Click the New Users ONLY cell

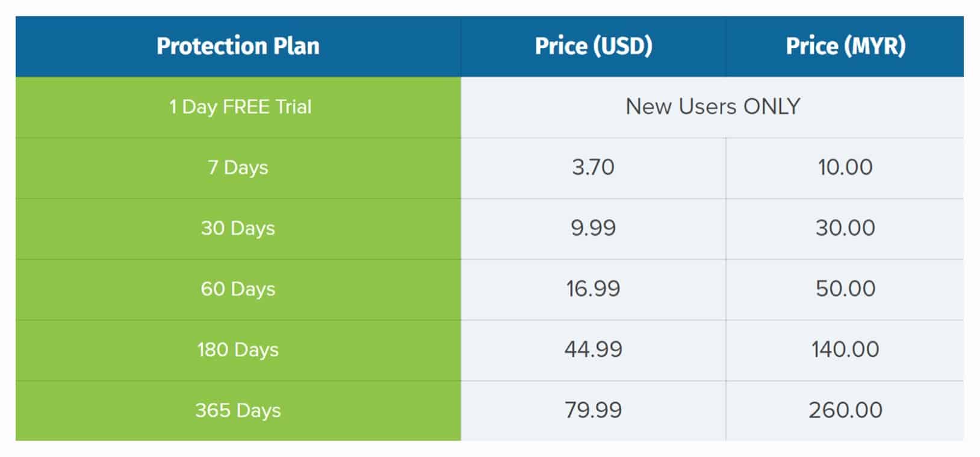pyautogui.click(x=713, y=107)
